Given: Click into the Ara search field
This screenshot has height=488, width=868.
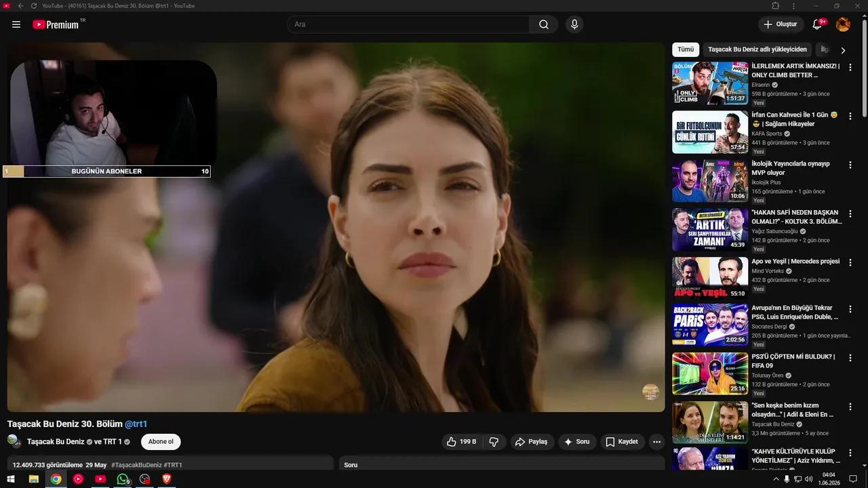Looking at the screenshot, I should [408, 24].
